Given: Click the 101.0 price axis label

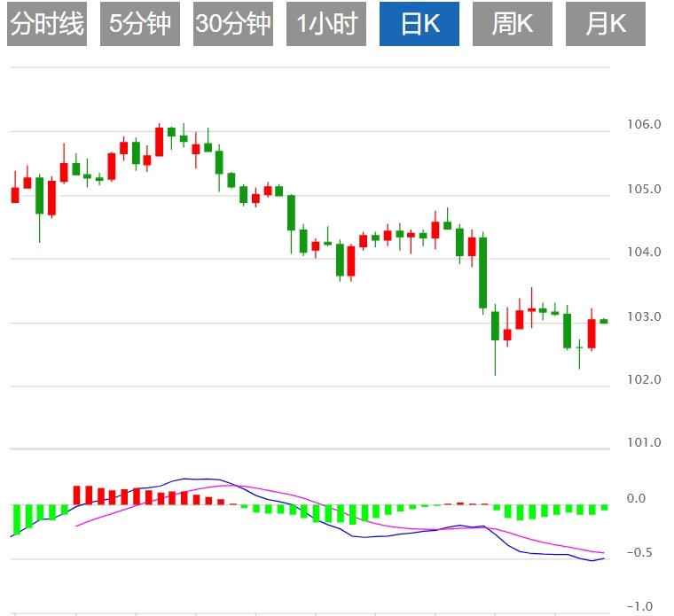Looking at the screenshot, I should click(x=644, y=442).
